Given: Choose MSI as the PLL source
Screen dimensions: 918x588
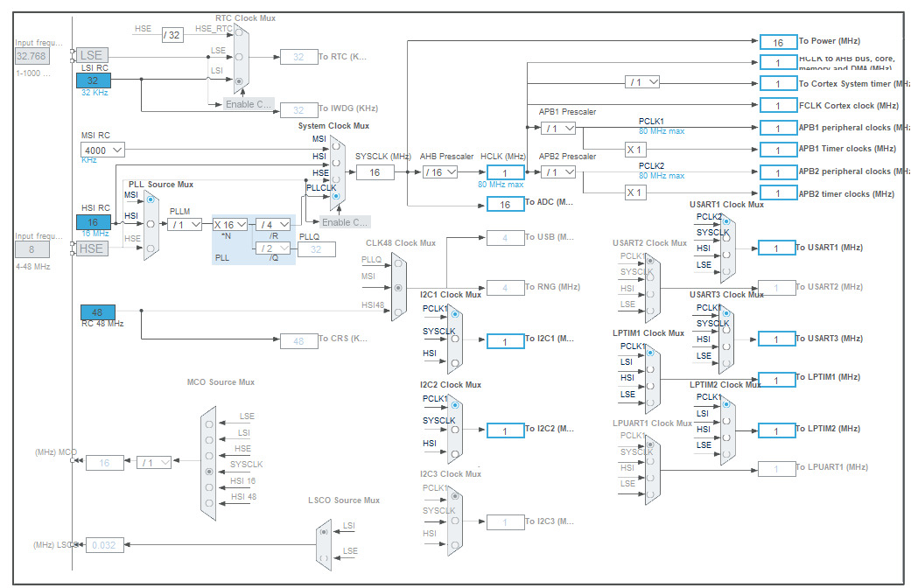Looking at the screenshot, I should (x=151, y=199).
